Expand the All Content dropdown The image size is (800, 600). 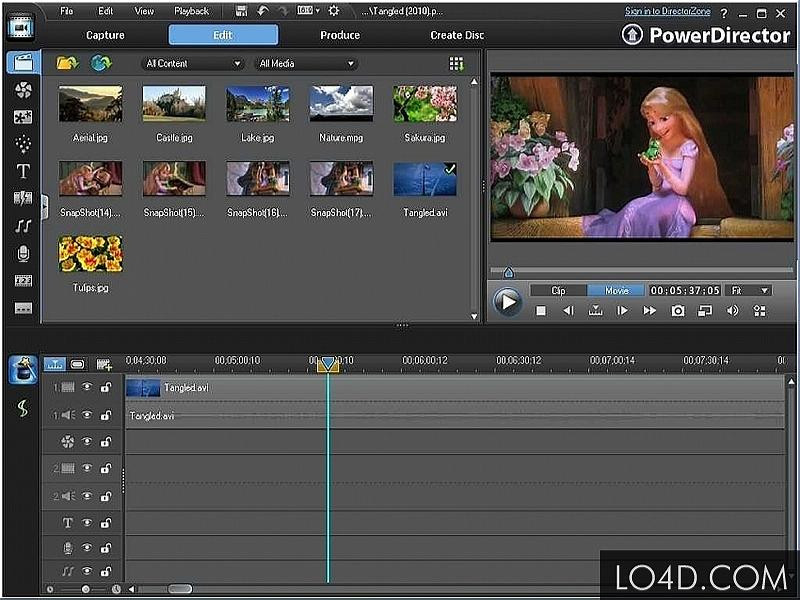[x=194, y=64]
